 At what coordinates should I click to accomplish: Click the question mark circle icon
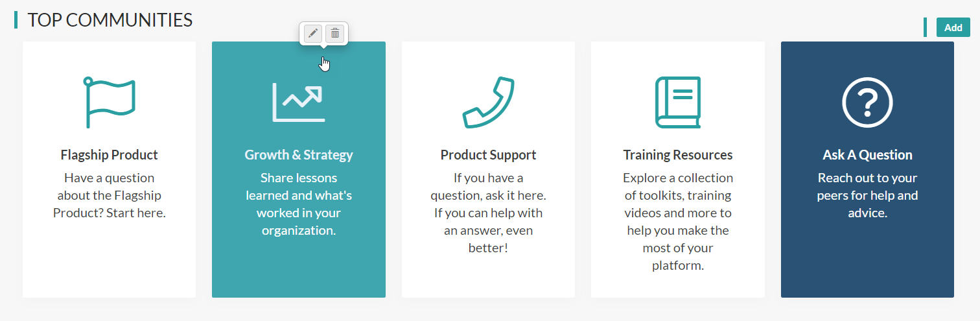[x=867, y=102]
